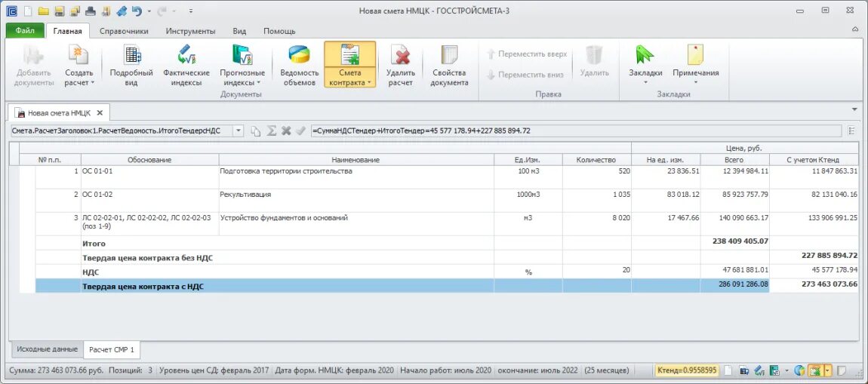Click the copy icon in the formula bar
This screenshot has width=868, height=384.
tap(255, 131)
